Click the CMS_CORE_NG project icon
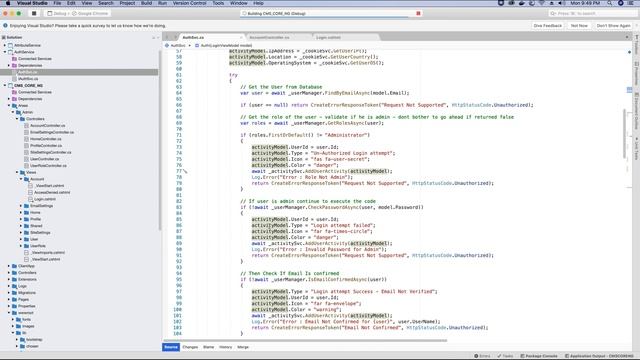Viewport: 640px width, 360px height. pos(10,86)
